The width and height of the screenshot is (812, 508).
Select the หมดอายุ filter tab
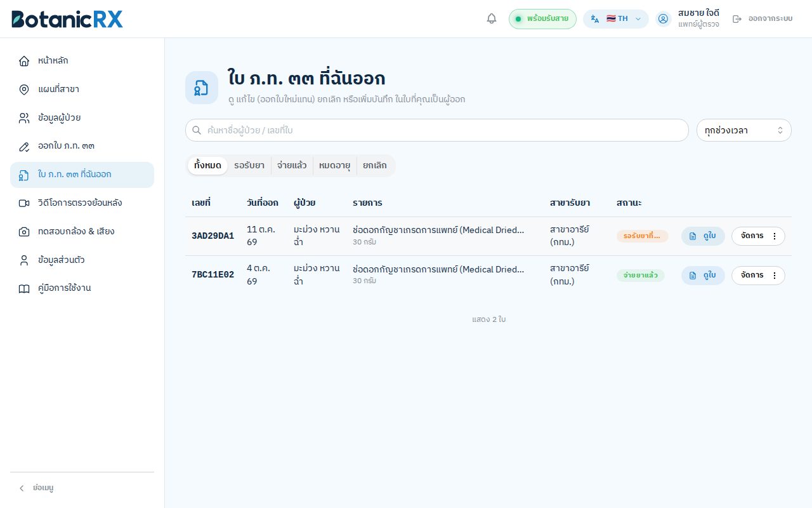335,166
